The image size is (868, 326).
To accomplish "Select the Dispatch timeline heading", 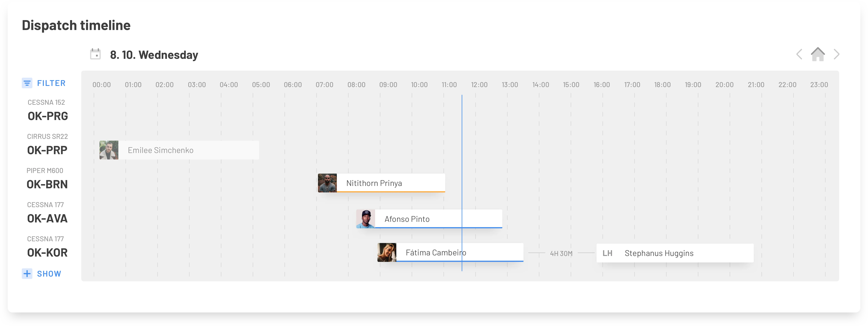I will (76, 25).
